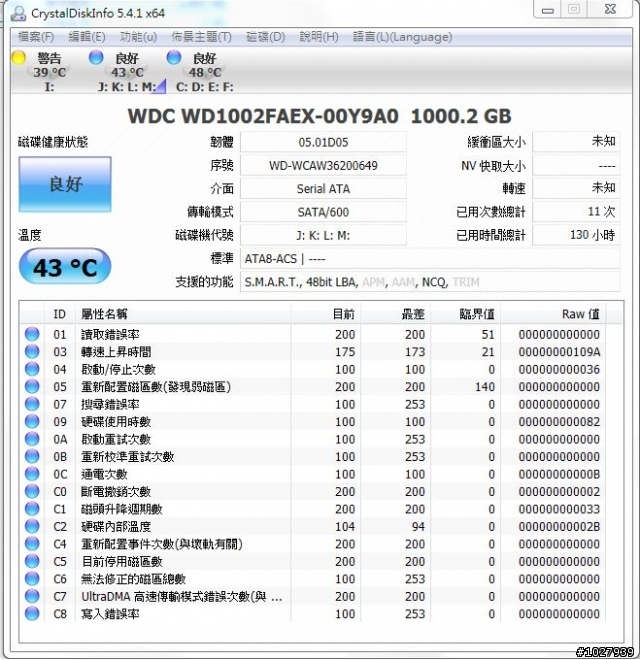
Task: Click the blue status dot for attribute C0
Action: (32, 491)
